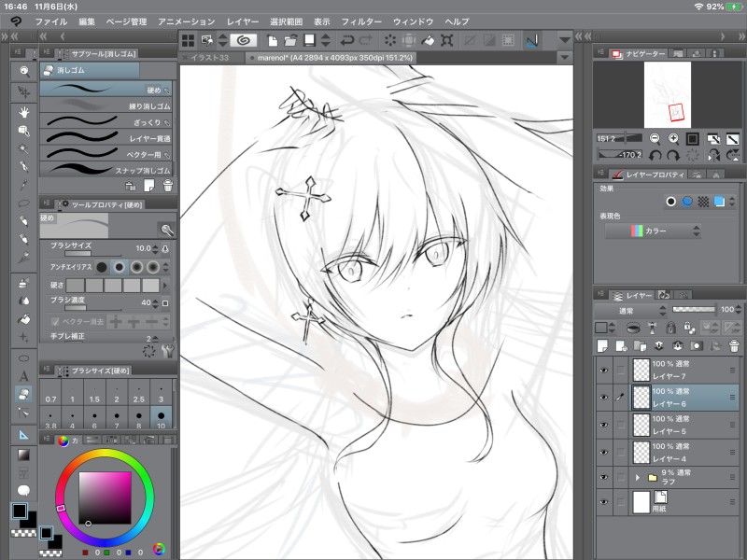Screen dimensions: 747x560
Task: Click the layer opacity slider
Action: 694,310
